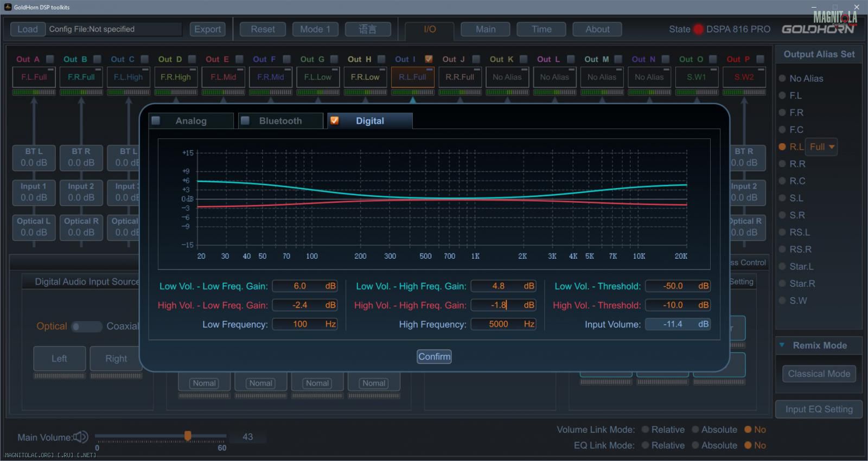Click the S.W1 output alias box

click(x=697, y=77)
